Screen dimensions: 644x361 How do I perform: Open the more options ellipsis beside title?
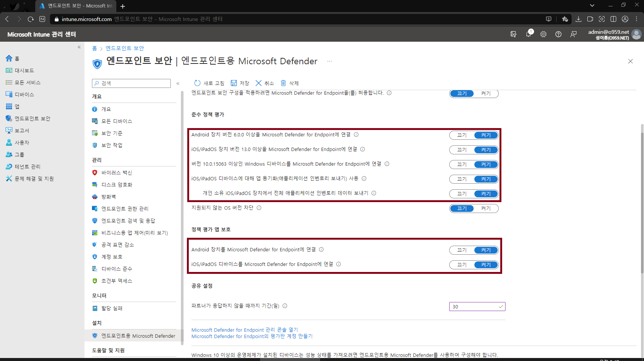point(330,61)
